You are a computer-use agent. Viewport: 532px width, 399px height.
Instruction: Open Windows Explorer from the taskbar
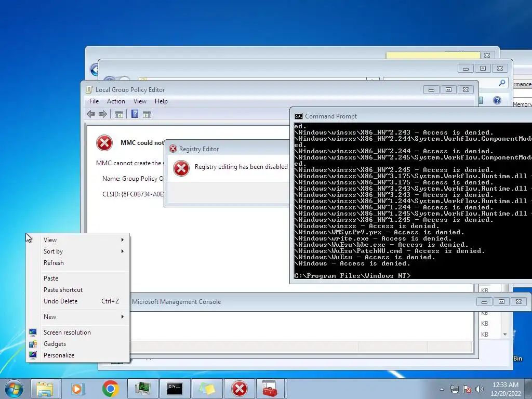[x=45, y=389]
